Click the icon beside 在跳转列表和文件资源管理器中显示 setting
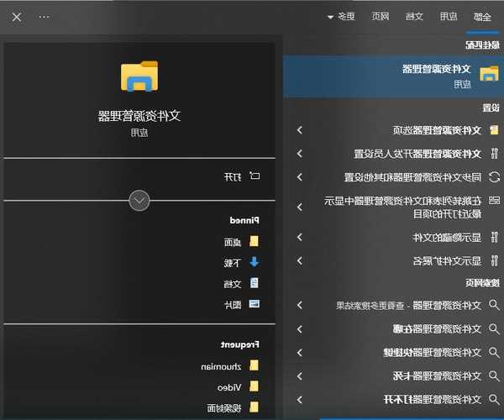Viewport: 504px width, 420px height. [494, 201]
